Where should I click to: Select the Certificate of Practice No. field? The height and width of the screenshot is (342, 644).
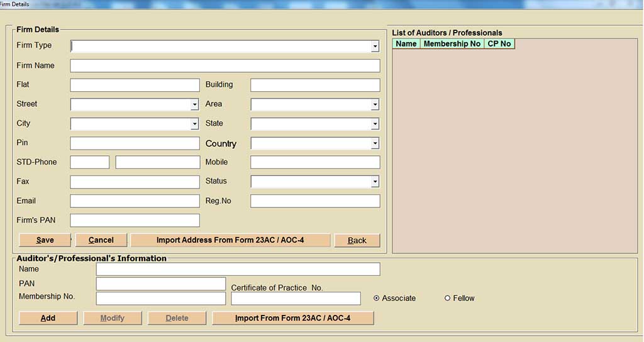[x=296, y=299]
